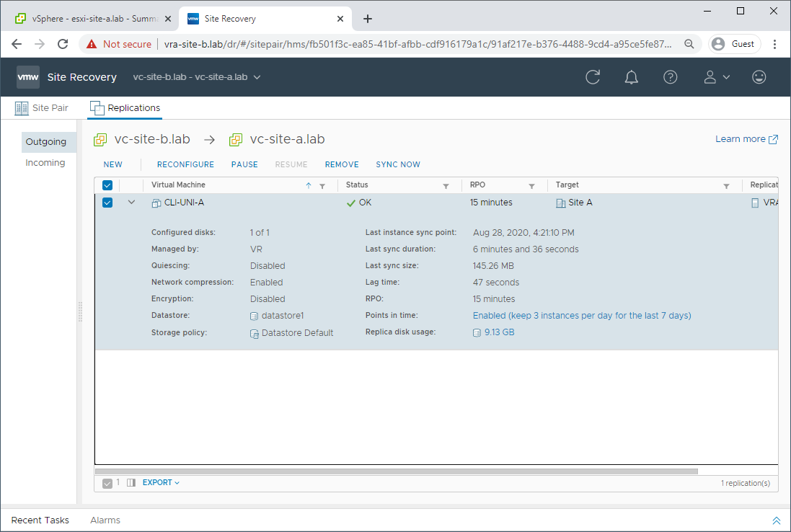791x532 pixels.
Task: Click NEW replication button
Action: click(113, 164)
